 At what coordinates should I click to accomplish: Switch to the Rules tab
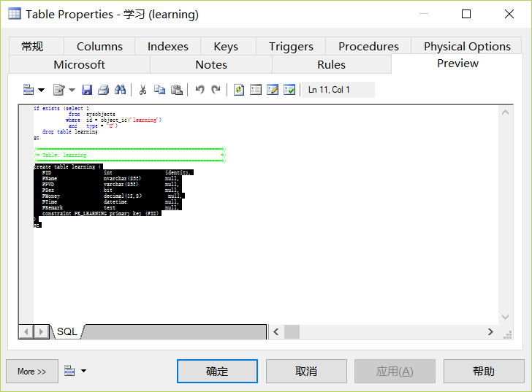pos(332,64)
